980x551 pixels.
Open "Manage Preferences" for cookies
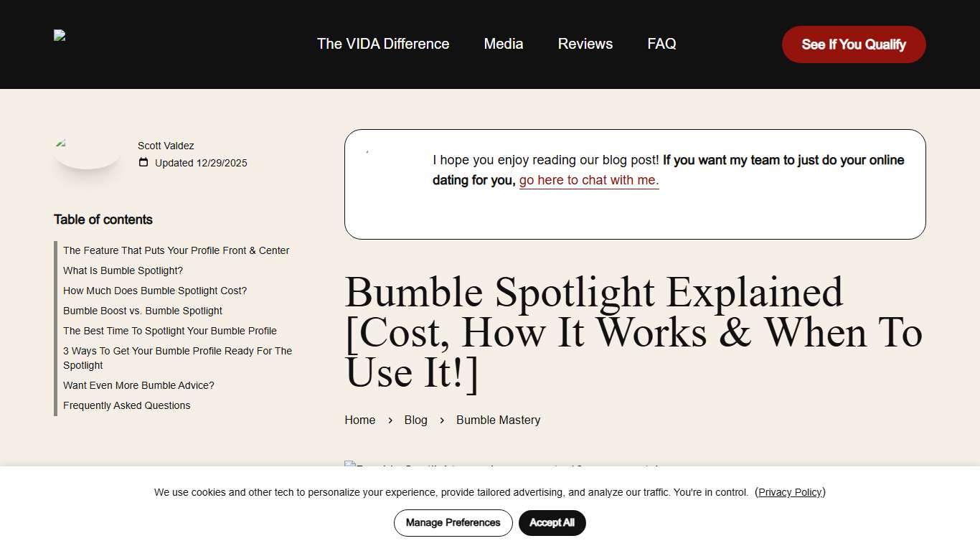[x=453, y=523]
